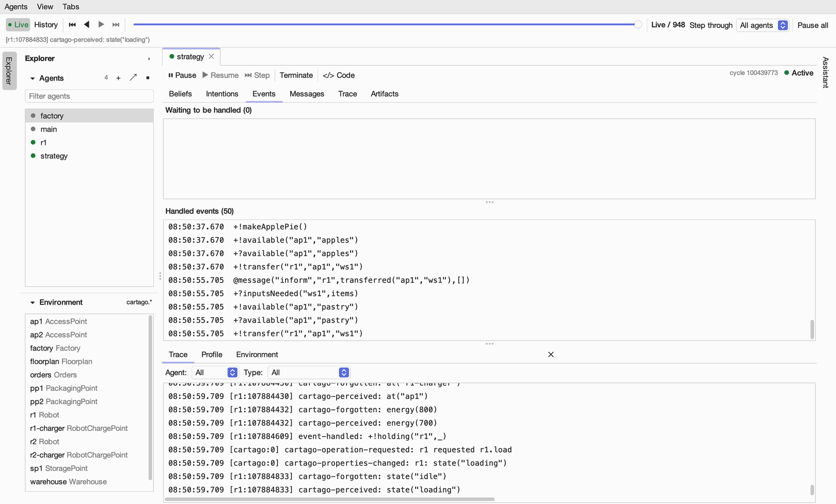Image resolution: width=836 pixels, height=504 pixels.
Task: Open the Assistant side panel
Action: point(825,72)
